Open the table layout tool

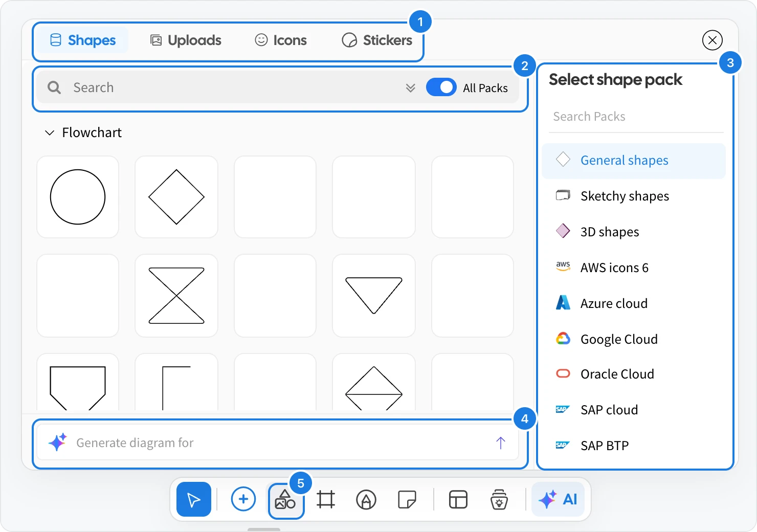[458, 499]
